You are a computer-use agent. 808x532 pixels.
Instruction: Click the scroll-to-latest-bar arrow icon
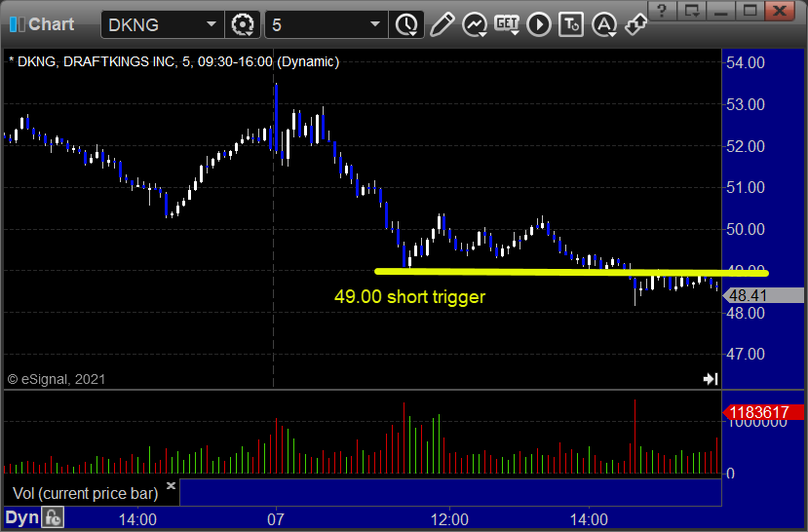point(711,379)
